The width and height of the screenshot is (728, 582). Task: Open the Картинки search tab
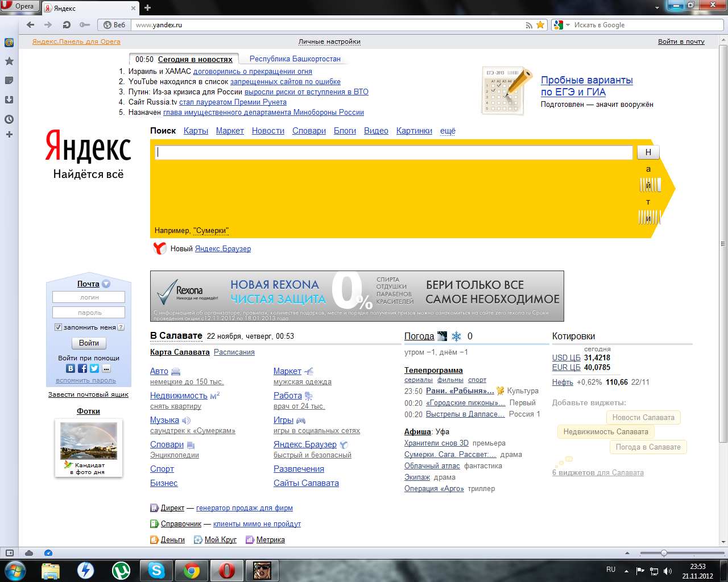tap(414, 131)
